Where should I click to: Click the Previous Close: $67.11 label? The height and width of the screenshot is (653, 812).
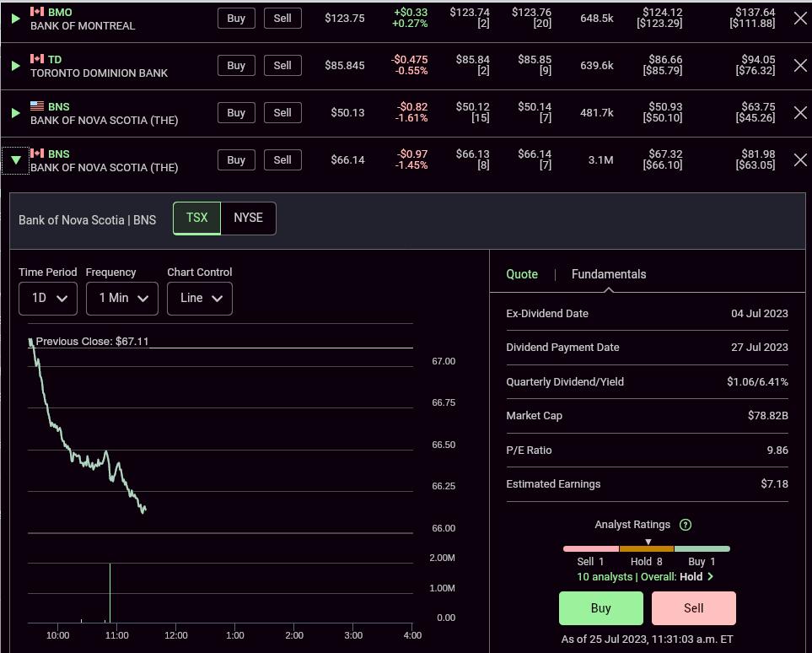point(92,342)
